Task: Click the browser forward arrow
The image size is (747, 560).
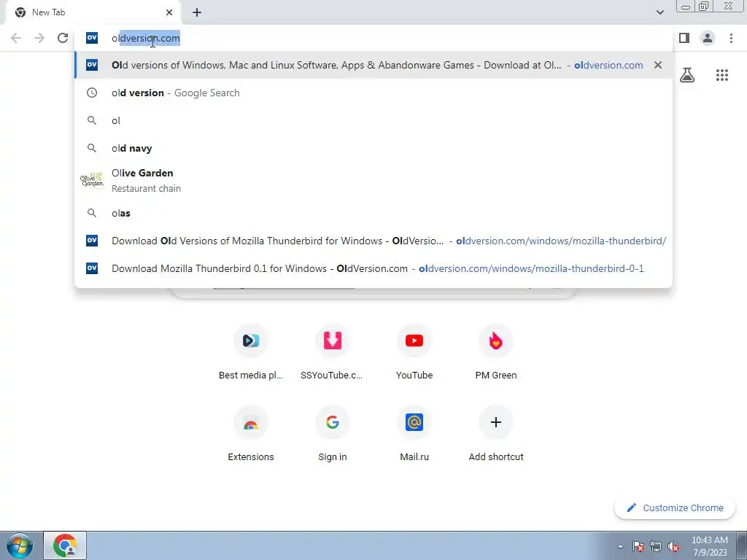Action: coord(39,38)
